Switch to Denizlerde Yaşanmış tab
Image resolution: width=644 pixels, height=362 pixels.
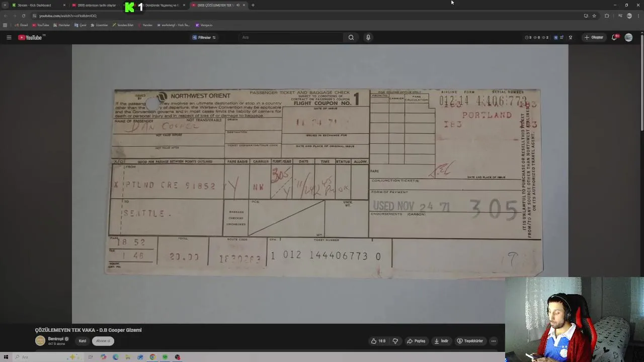161,5
